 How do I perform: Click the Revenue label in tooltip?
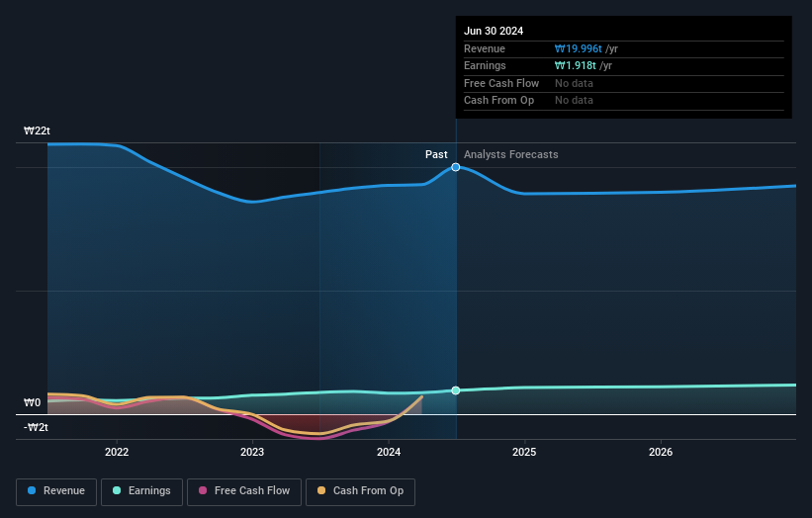coord(485,48)
